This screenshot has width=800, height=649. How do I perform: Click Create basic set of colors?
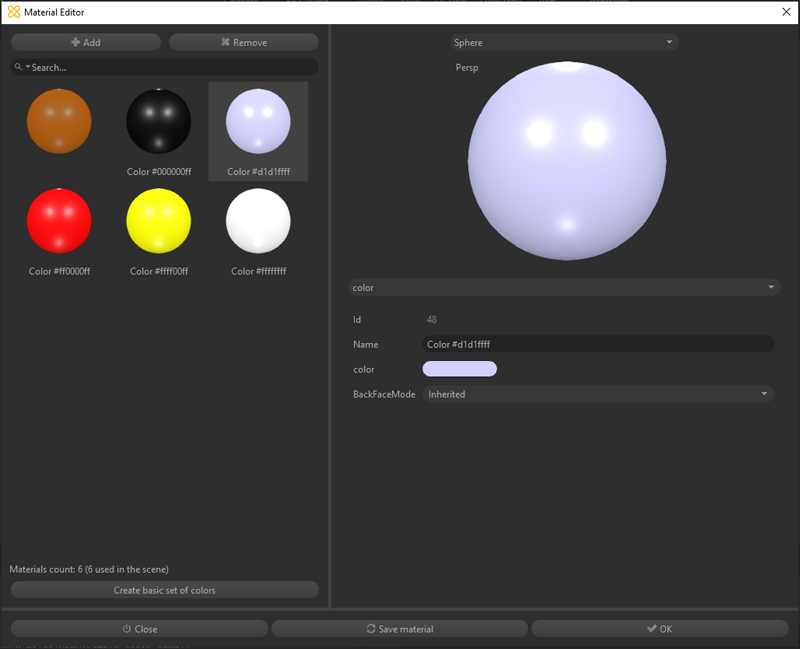point(165,590)
